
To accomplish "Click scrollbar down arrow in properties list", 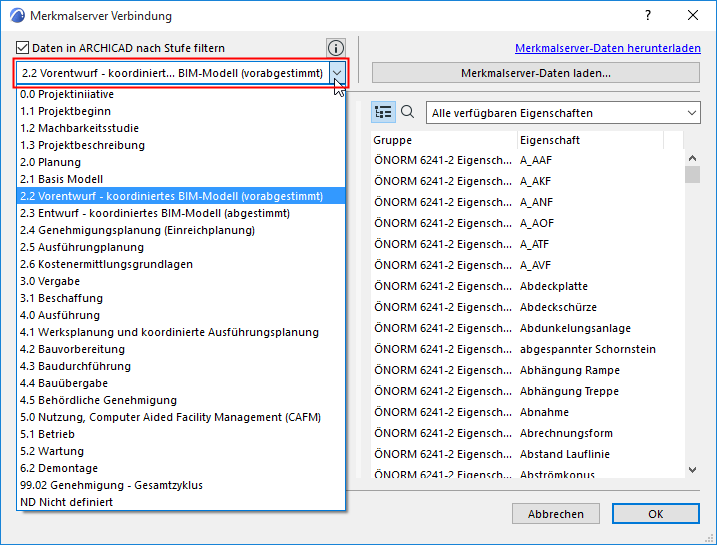I will coord(692,470).
